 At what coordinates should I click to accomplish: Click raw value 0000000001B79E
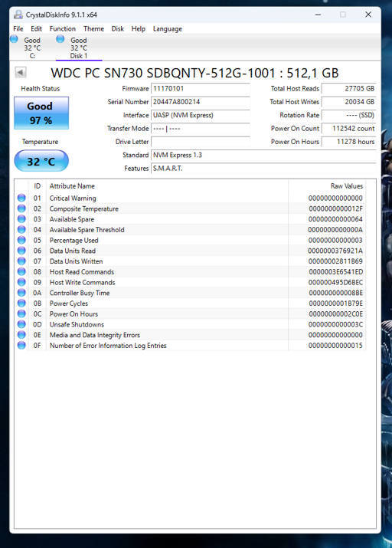point(336,304)
